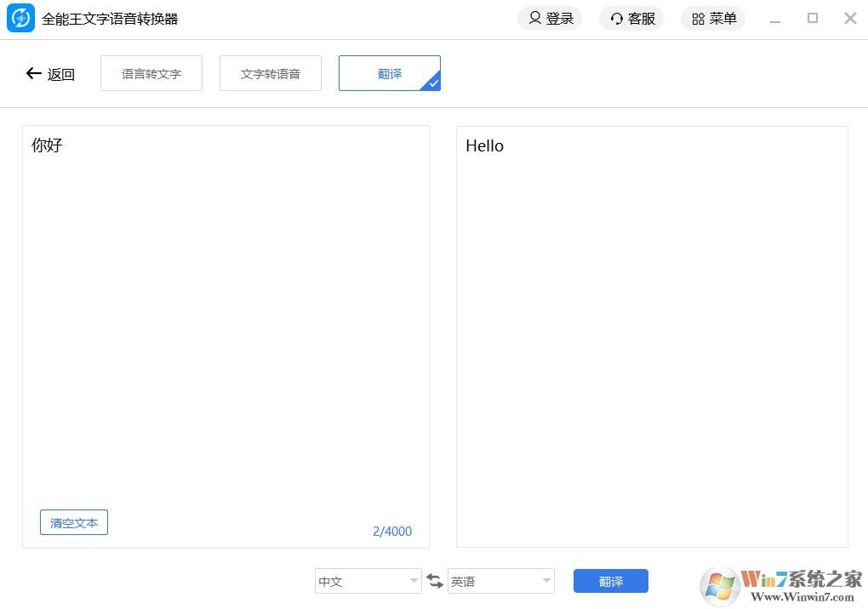This screenshot has height=609, width=868.
Task: Open the target language 英语 dropdown
Action: tap(500, 581)
